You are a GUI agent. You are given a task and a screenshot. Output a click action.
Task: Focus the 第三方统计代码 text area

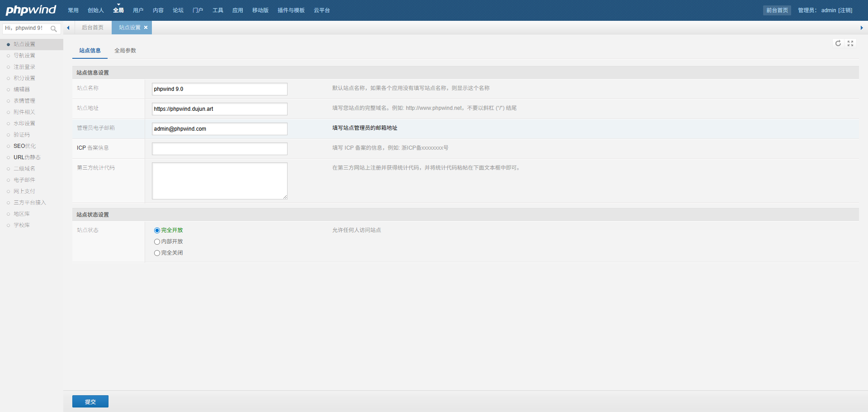click(x=219, y=181)
